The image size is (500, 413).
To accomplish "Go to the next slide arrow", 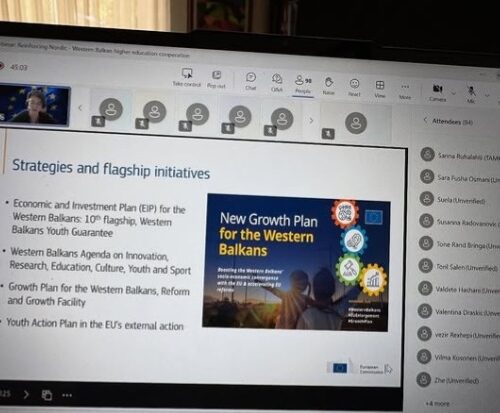I will (26, 394).
